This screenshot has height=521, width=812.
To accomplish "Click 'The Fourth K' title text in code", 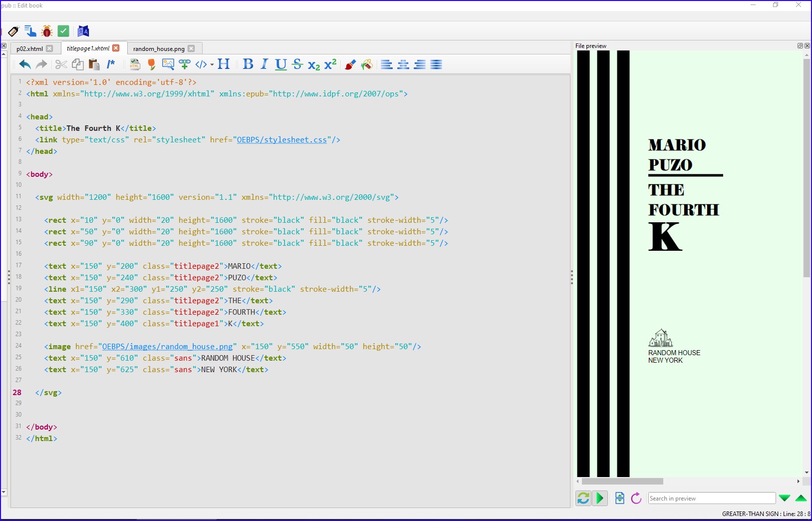I will (x=94, y=128).
